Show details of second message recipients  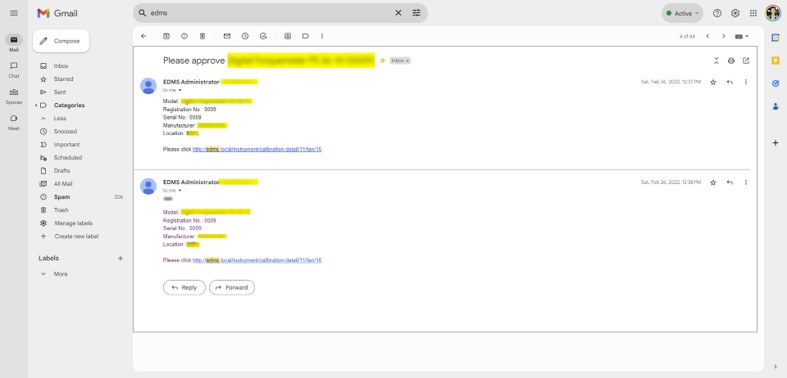point(180,191)
